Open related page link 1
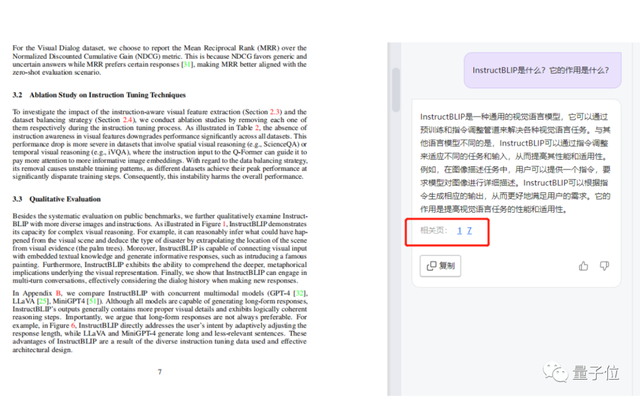The height and width of the screenshot is (401, 640). (459, 231)
